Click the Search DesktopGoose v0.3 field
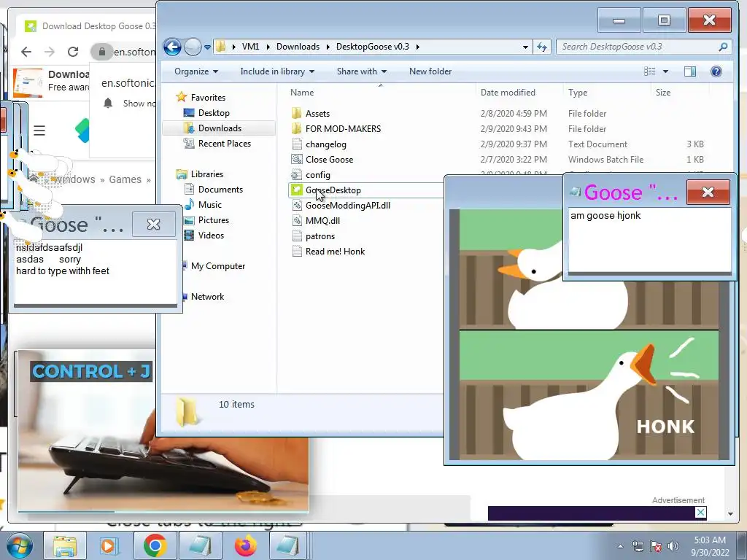 [x=643, y=47]
